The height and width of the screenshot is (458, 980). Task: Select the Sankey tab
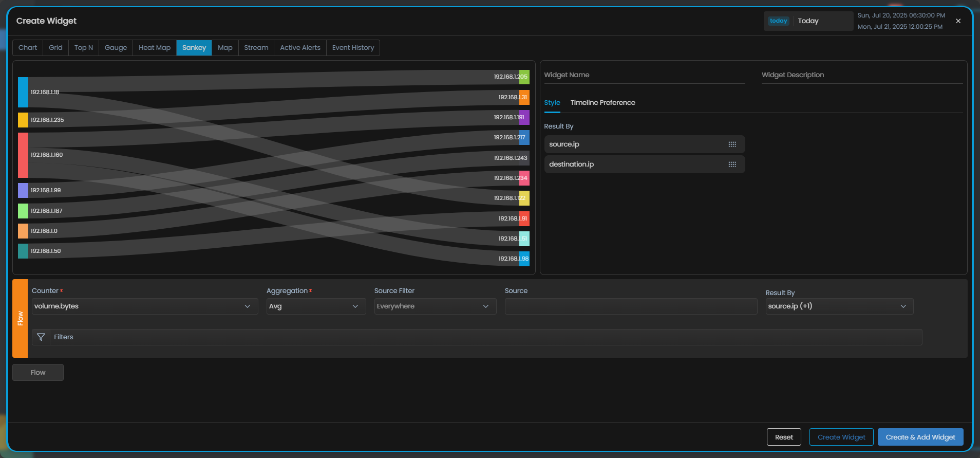point(194,48)
